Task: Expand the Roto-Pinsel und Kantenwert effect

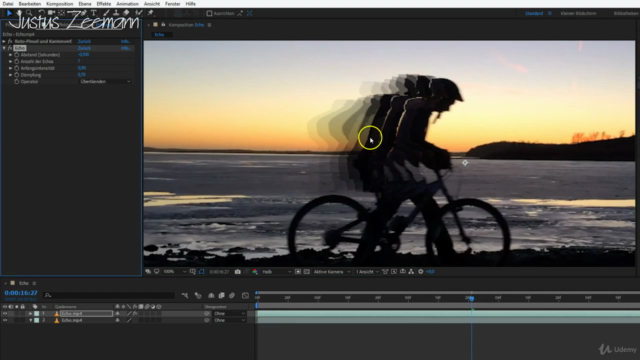Action: point(4,41)
